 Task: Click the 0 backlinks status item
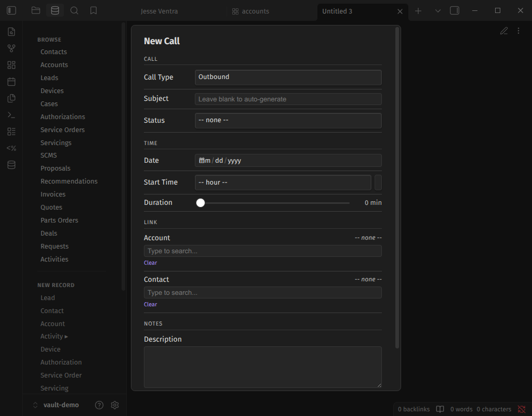coord(414,409)
